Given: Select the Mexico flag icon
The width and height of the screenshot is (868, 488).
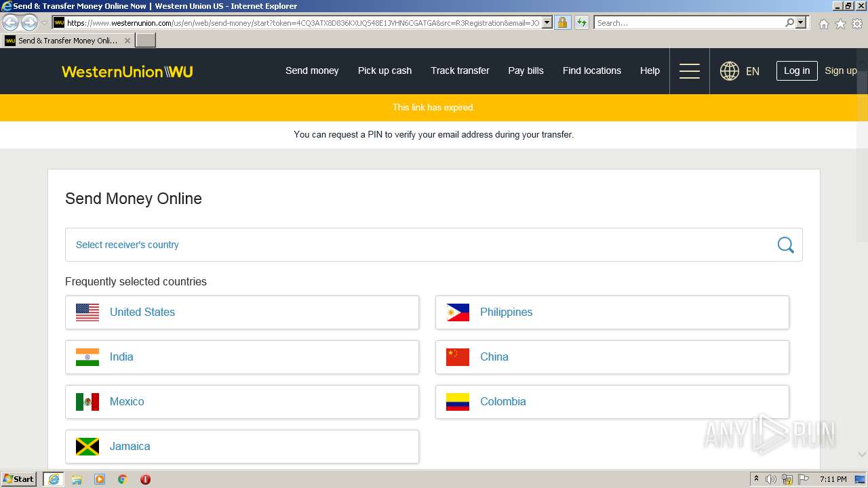Looking at the screenshot, I should (87, 402).
